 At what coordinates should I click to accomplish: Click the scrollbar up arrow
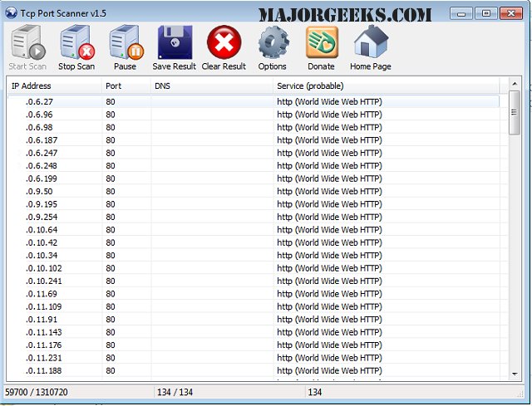click(515, 84)
